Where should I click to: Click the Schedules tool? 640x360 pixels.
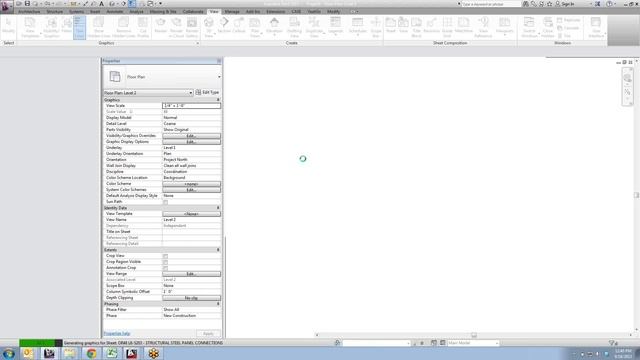[358, 27]
